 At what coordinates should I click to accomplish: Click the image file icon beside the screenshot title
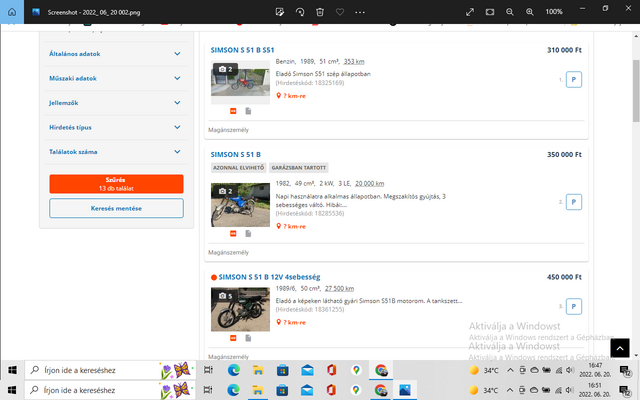[36, 12]
